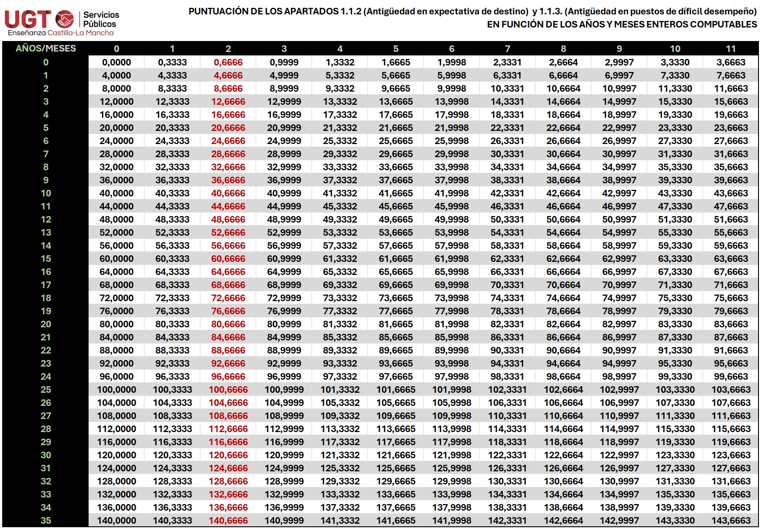Viewport: 762px width, 532px height.
Task: Select the cell with value 50,3331
Action: click(x=507, y=220)
